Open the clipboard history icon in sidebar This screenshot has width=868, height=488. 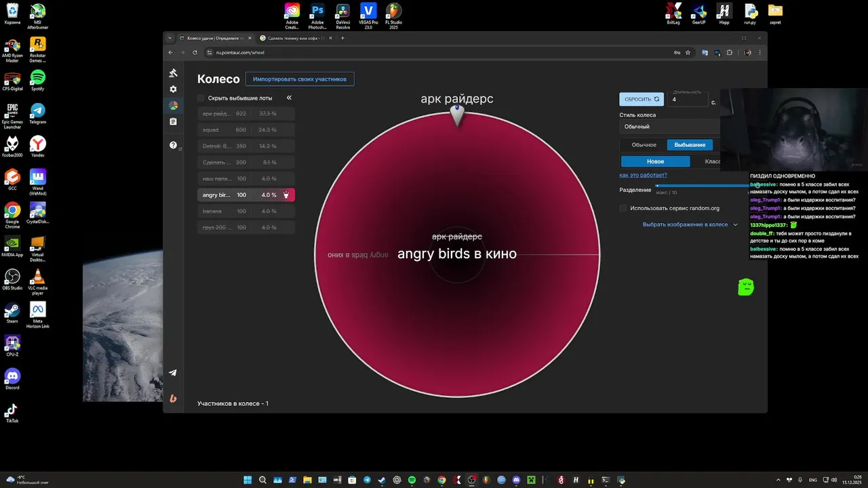[174, 122]
